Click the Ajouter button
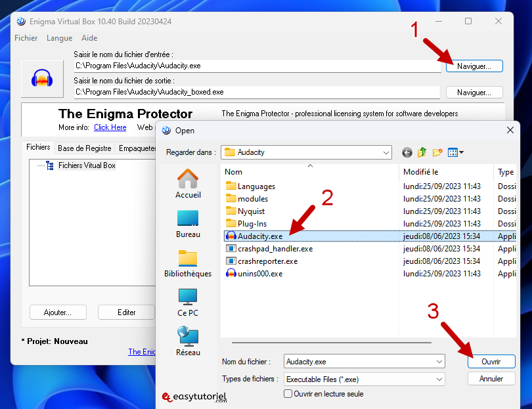The width and height of the screenshot is (532, 409). click(58, 312)
